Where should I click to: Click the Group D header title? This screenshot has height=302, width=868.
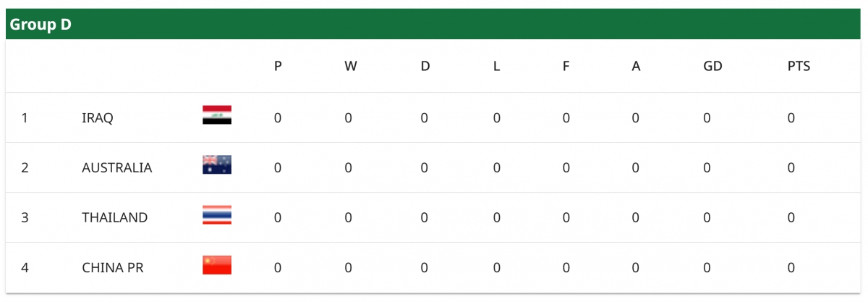coord(41,25)
